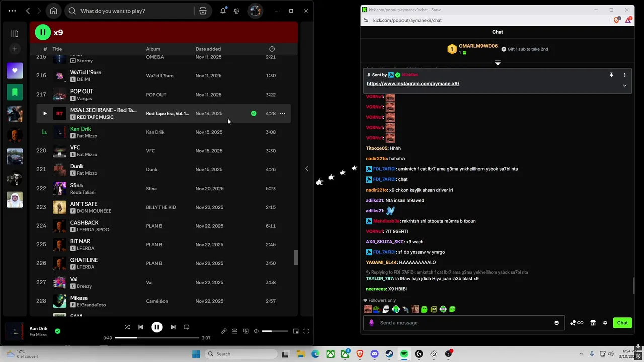Toggle lyrics microphone icon
The image size is (644, 362).
pos(224,331)
